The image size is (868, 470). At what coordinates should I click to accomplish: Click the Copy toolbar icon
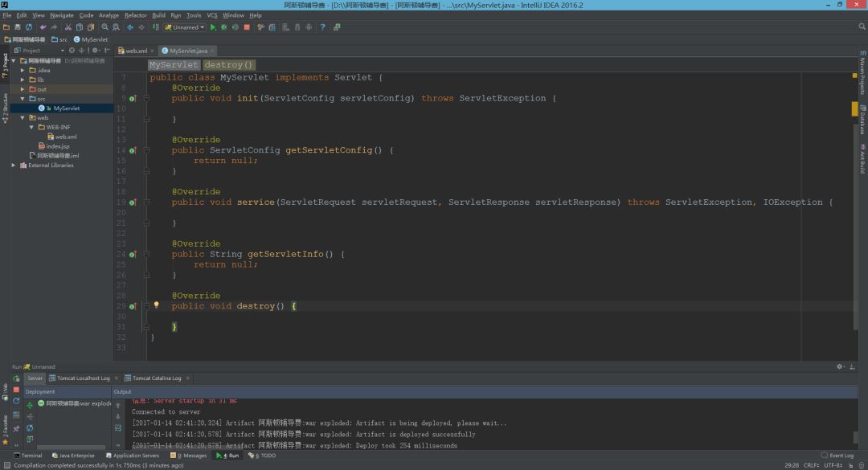click(79, 27)
